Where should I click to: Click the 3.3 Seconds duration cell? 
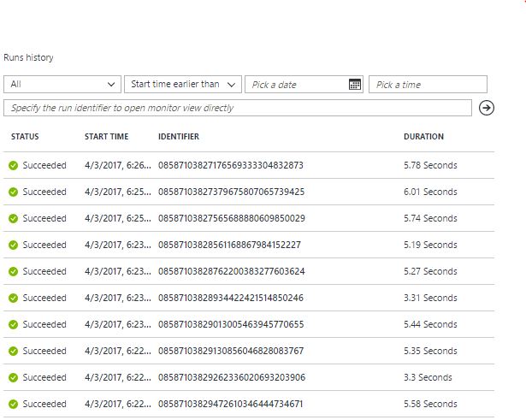[428, 377]
